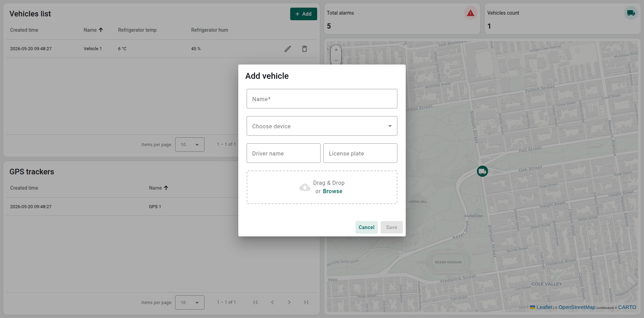This screenshot has height=318, width=644.
Task: Click Created time header in GPS trackers
Action: (24, 188)
